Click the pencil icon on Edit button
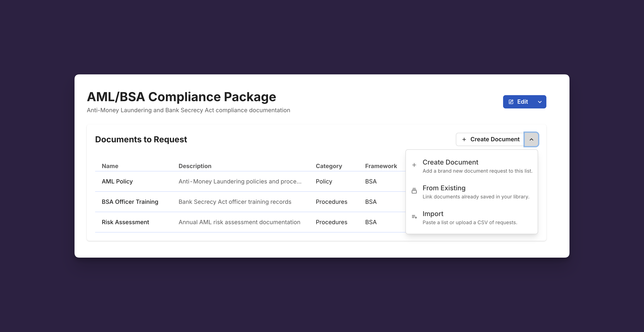The width and height of the screenshot is (644, 332). click(x=511, y=102)
